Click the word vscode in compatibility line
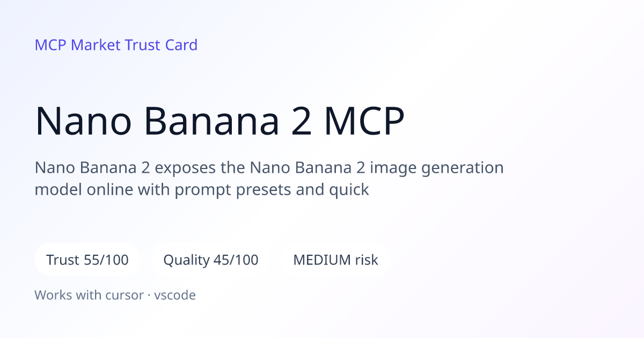 [175, 295]
